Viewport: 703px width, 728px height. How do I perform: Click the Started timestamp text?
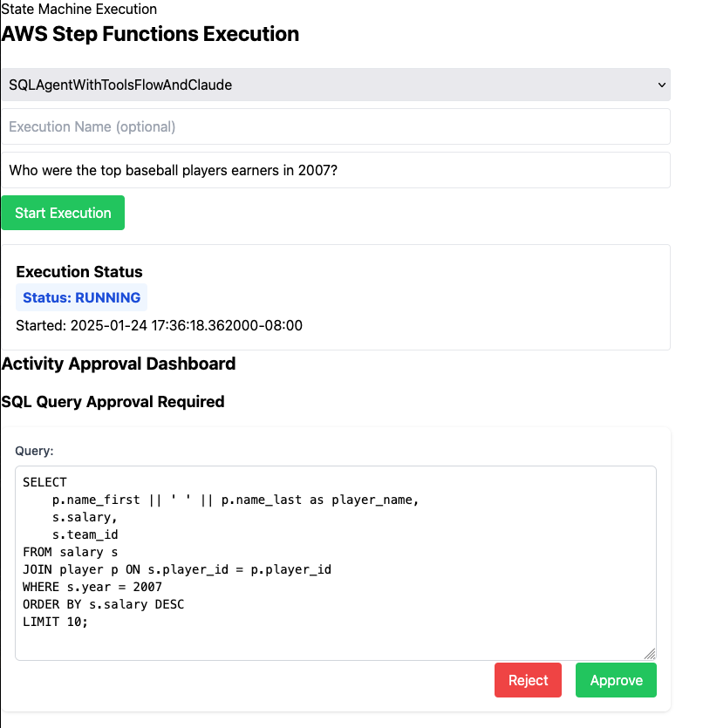coord(160,325)
